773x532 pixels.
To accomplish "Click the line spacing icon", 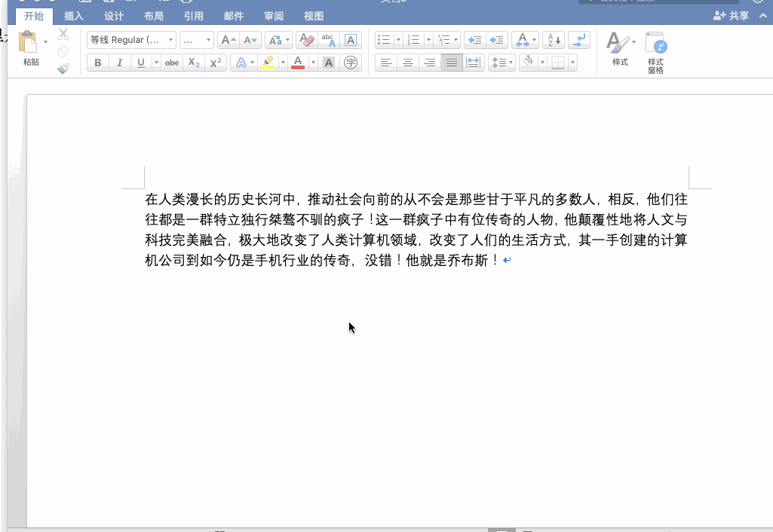I will [498, 63].
